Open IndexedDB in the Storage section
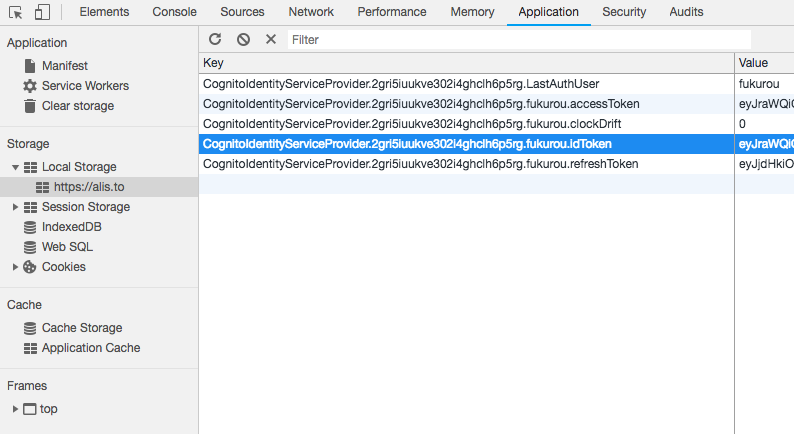This screenshot has width=794, height=434. click(71, 227)
